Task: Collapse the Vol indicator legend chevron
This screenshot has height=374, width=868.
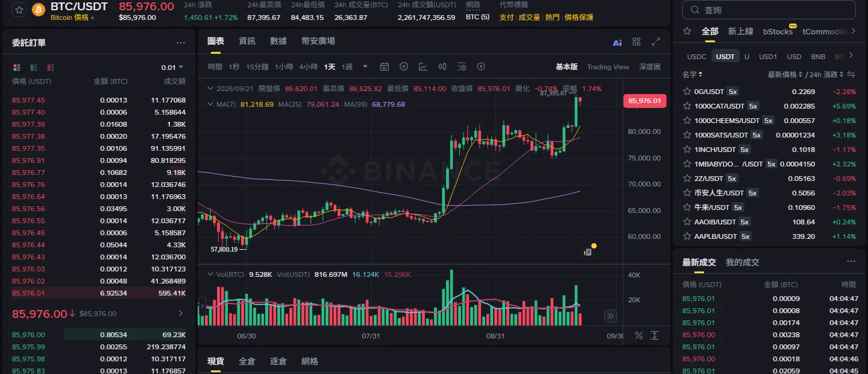Action: click(x=211, y=274)
